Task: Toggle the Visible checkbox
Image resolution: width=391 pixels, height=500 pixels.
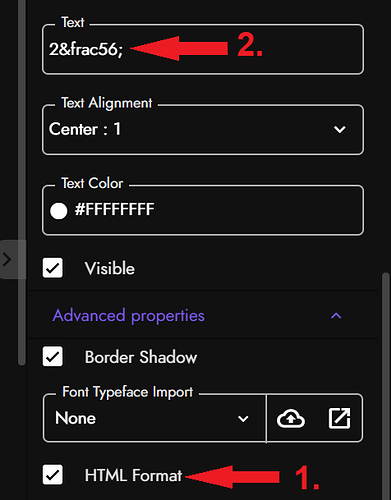Action: coord(53,268)
